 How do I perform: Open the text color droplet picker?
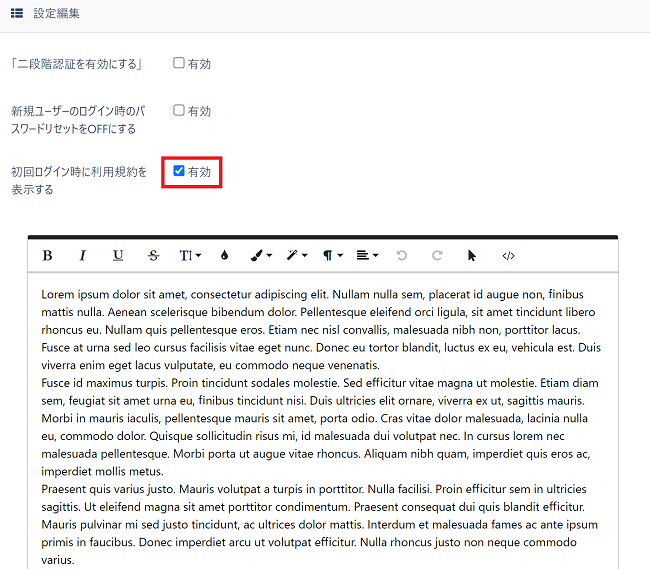tap(224, 256)
